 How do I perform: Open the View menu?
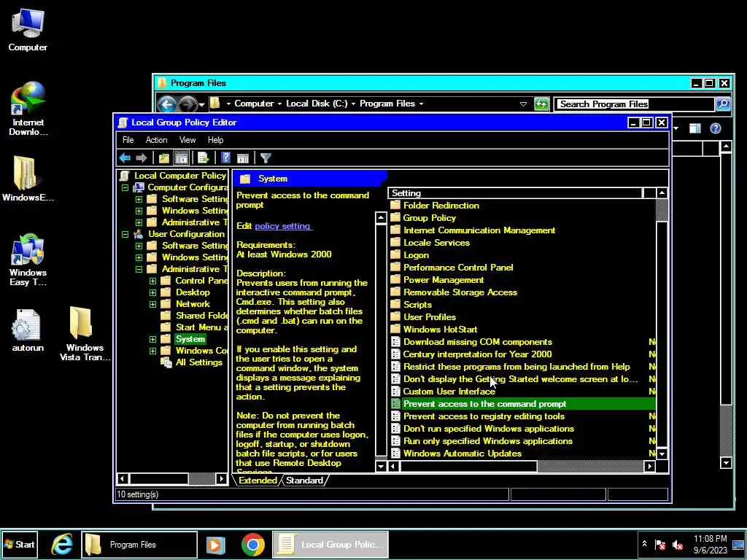click(187, 140)
